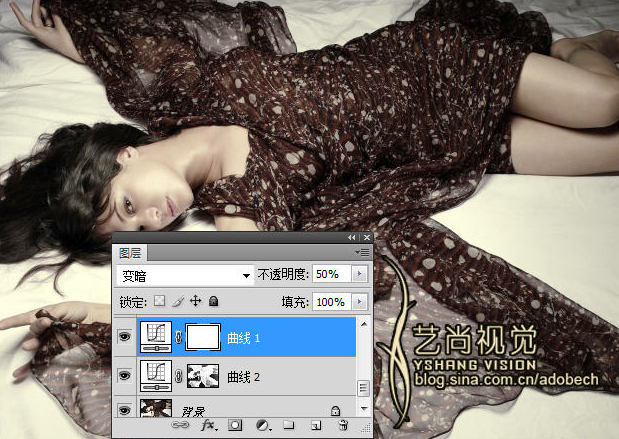Select the 背景 layer thumbnail
Screen dimensions: 619x439
(156, 408)
